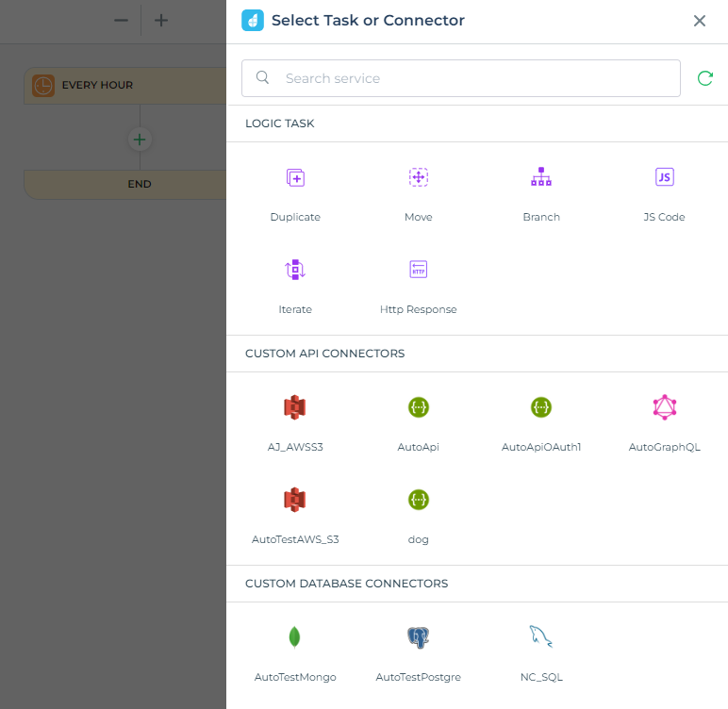Click the AutoTestPostgre label
This screenshot has height=709, width=728.
pyautogui.click(x=419, y=677)
